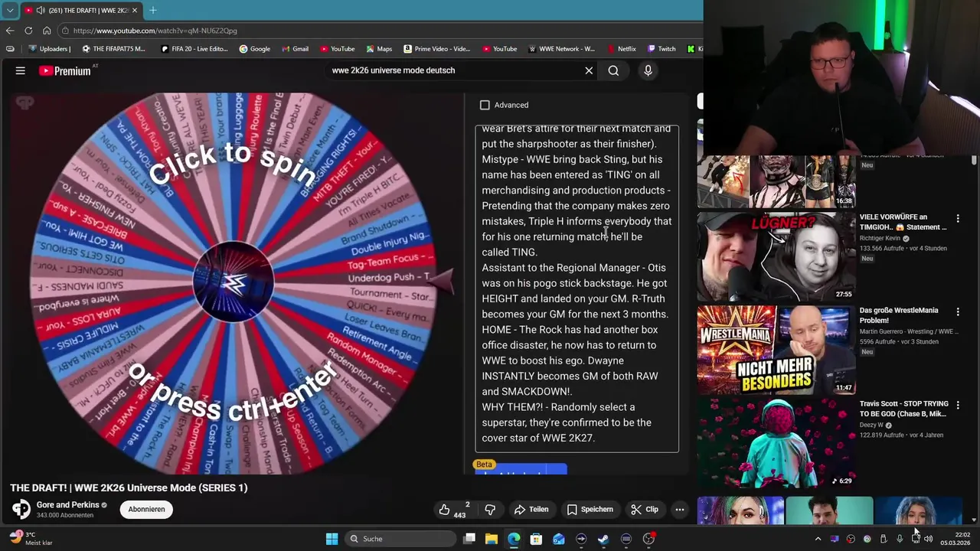Click inside the wheel entries text box
The image size is (980, 551).
pos(577,289)
